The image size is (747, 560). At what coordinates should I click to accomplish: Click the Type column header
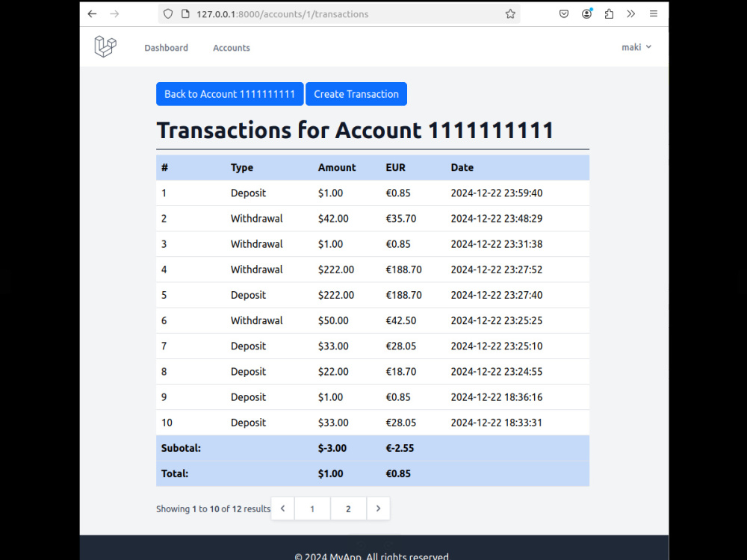click(x=242, y=167)
